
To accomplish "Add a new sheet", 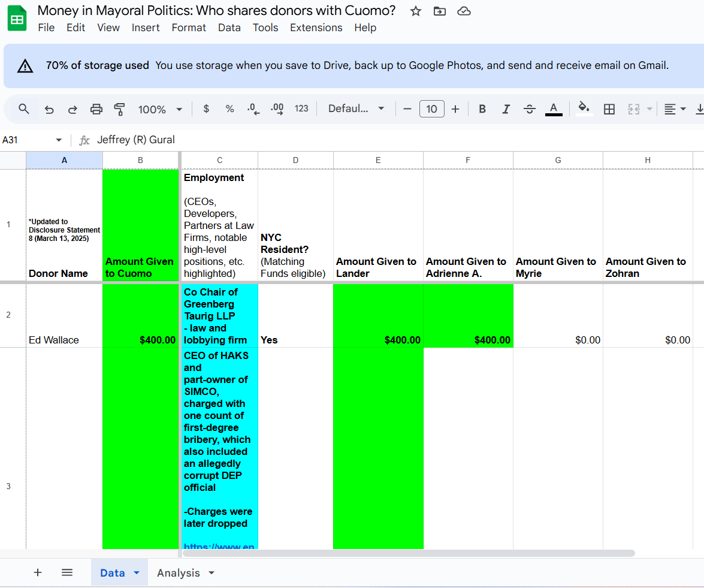I will (x=38, y=572).
